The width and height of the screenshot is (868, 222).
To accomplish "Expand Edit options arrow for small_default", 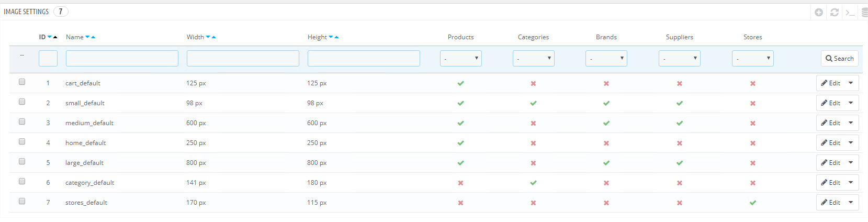I will tap(851, 103).
